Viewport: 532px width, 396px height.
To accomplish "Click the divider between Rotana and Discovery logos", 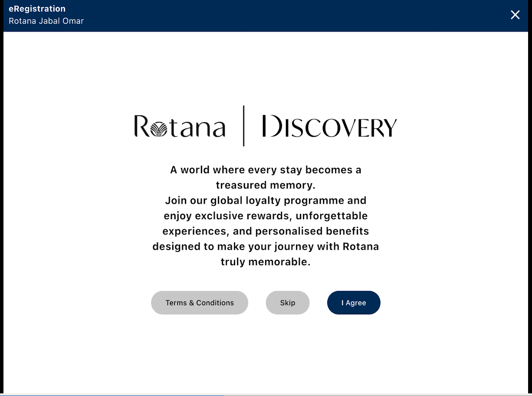I will 243,125.
